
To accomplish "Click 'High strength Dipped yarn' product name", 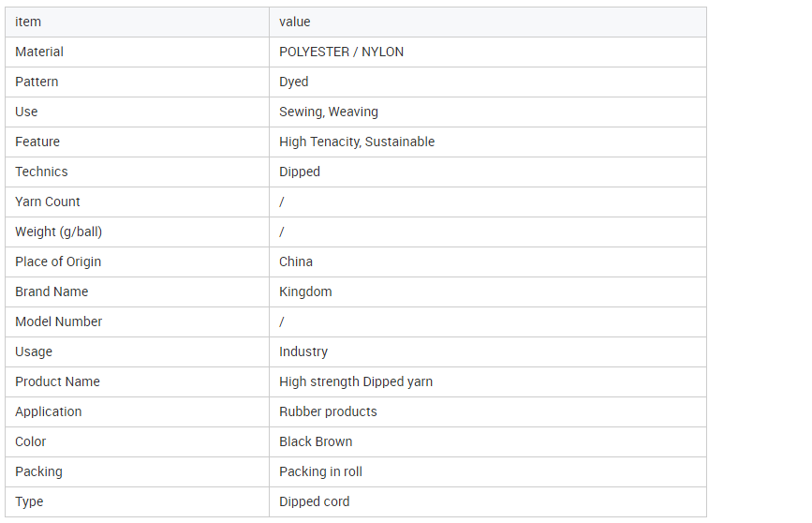I will [x=355, y=381].
